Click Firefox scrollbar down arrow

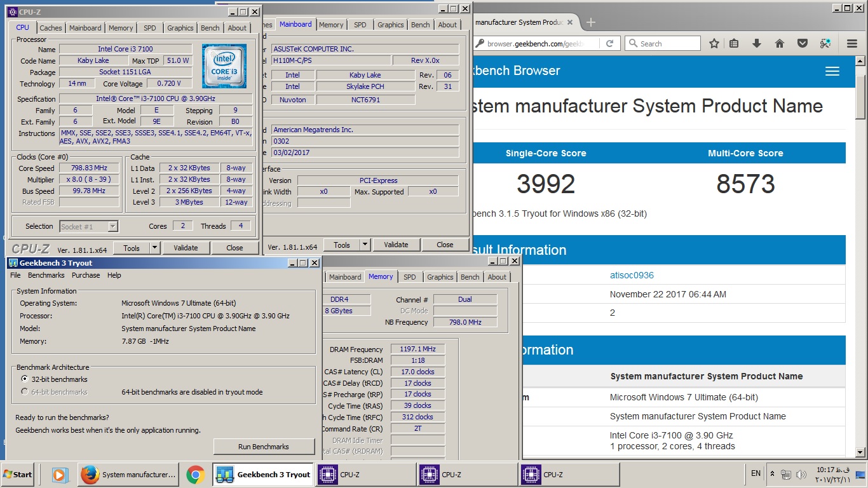pyautogui.click(x=861, y=452)
